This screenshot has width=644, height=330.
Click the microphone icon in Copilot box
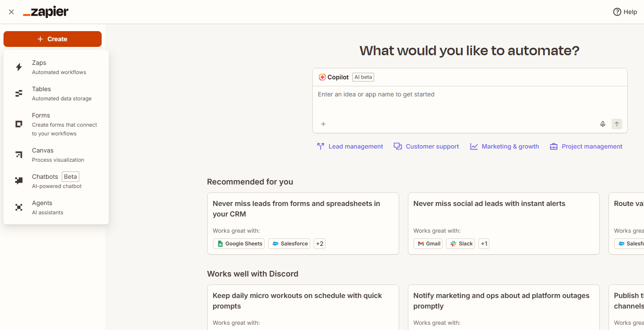(603, 124)
